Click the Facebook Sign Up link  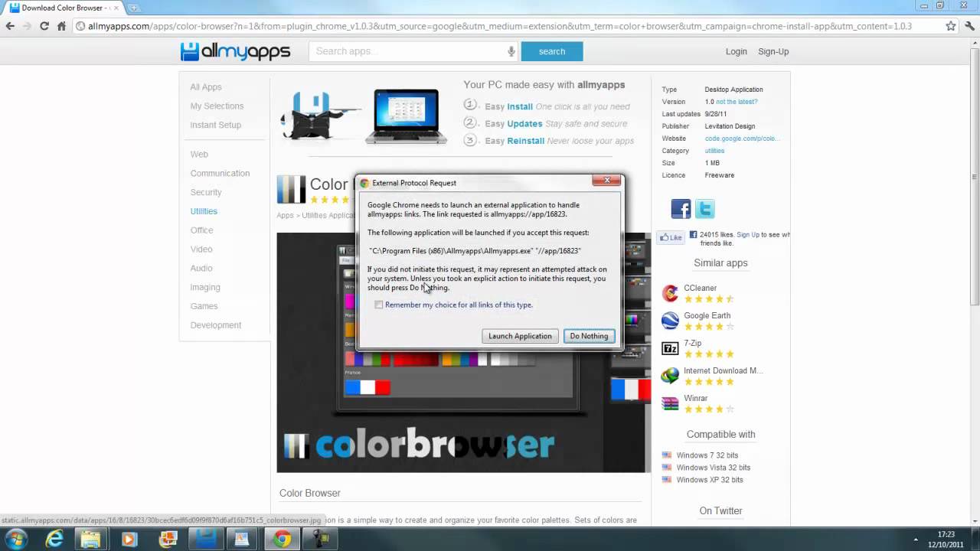coord(748,235)
